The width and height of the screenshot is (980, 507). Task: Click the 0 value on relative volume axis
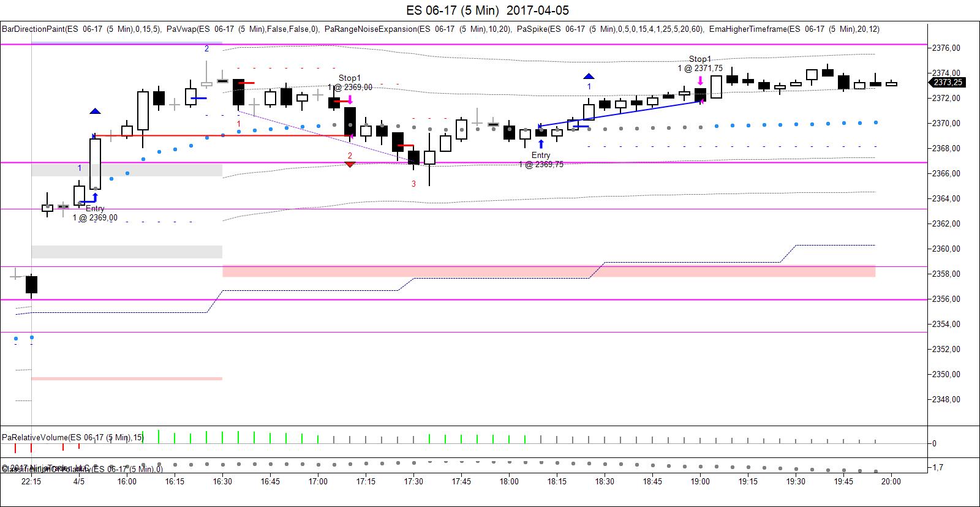(x=934, y=443)
